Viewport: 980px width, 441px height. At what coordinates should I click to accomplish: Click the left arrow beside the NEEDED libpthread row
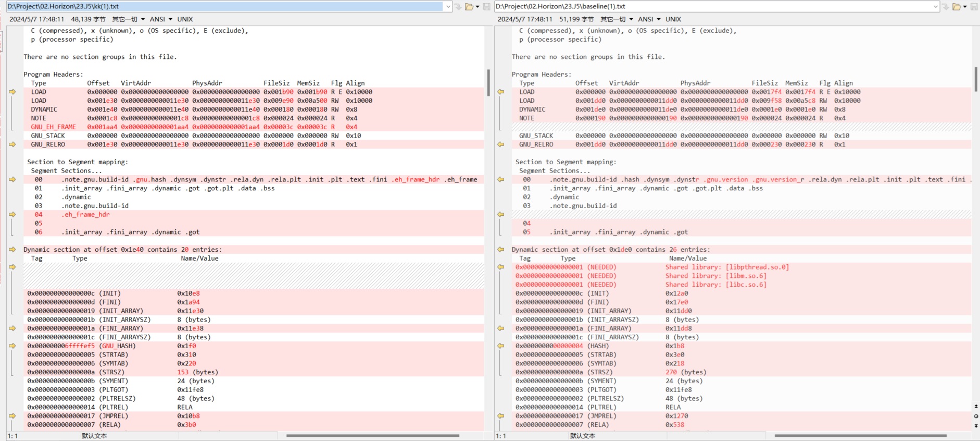pyautogui.click(x=500, y=267)
